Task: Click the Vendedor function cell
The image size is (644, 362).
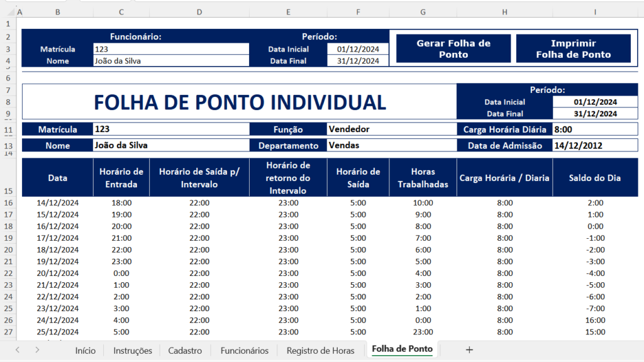Action: tap(392, 129)
